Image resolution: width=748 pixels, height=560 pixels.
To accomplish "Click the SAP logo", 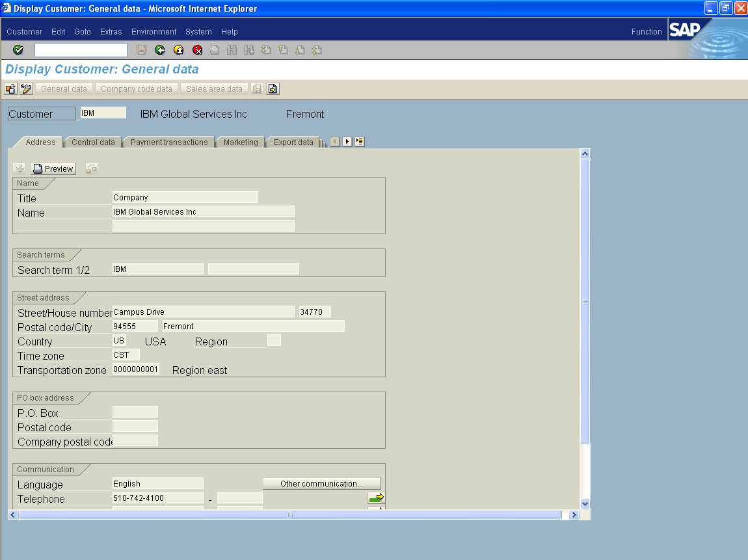I will 684,29.
